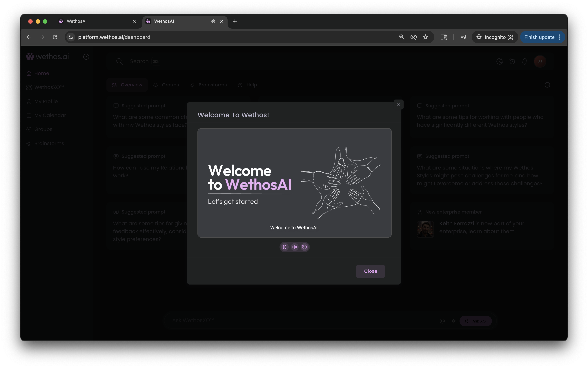Open the media controls icon

click(x=463, y=37)
